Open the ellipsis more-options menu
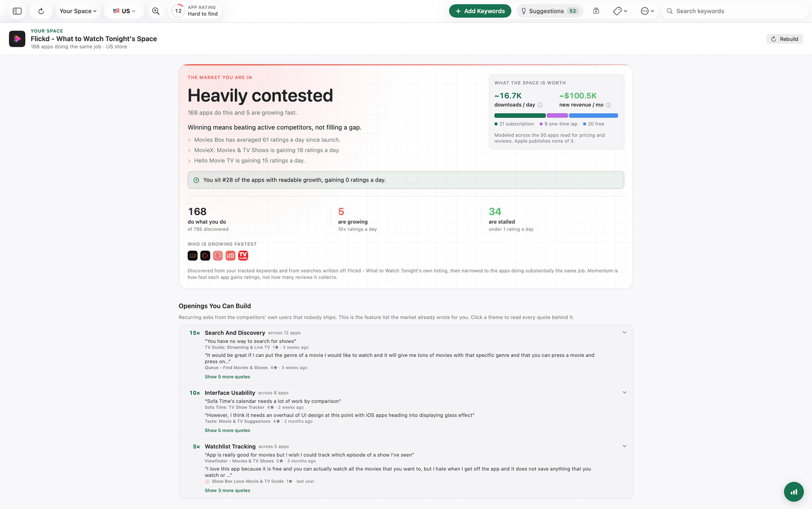Viewport: 812px width, 509px height. [648, 11]
